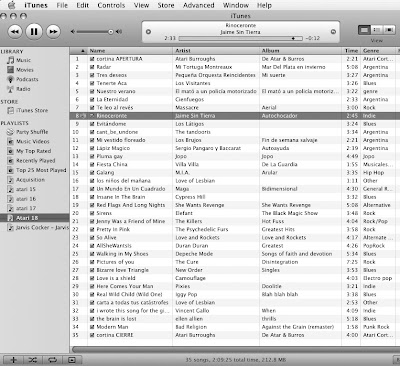The image size is (400, 366).
Task: Sort by Album column header
Action: point(301,51)
